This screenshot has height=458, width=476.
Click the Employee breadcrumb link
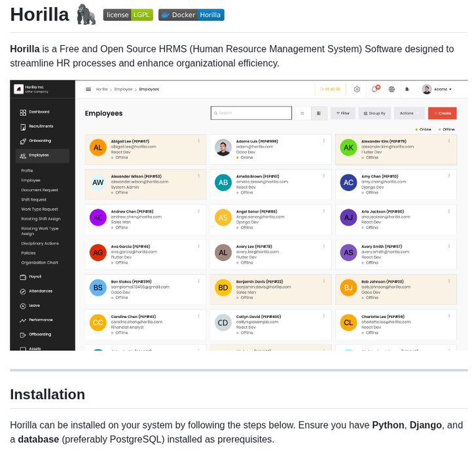(x=123, y=89)
